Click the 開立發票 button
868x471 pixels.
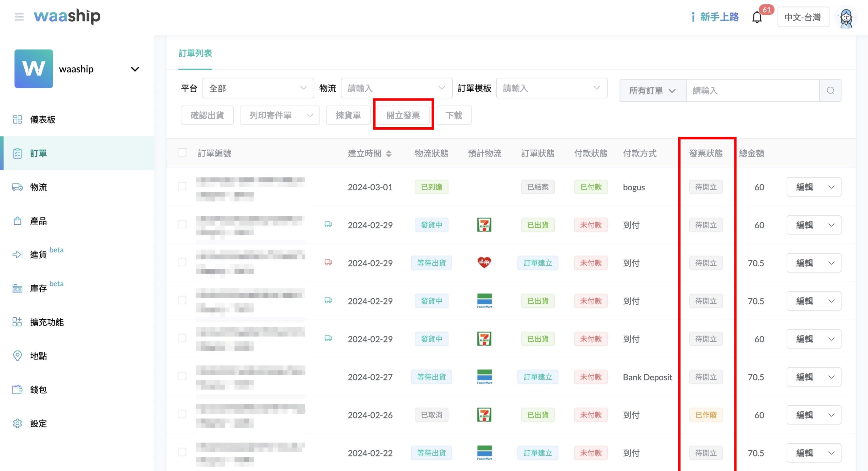[403, 115]
